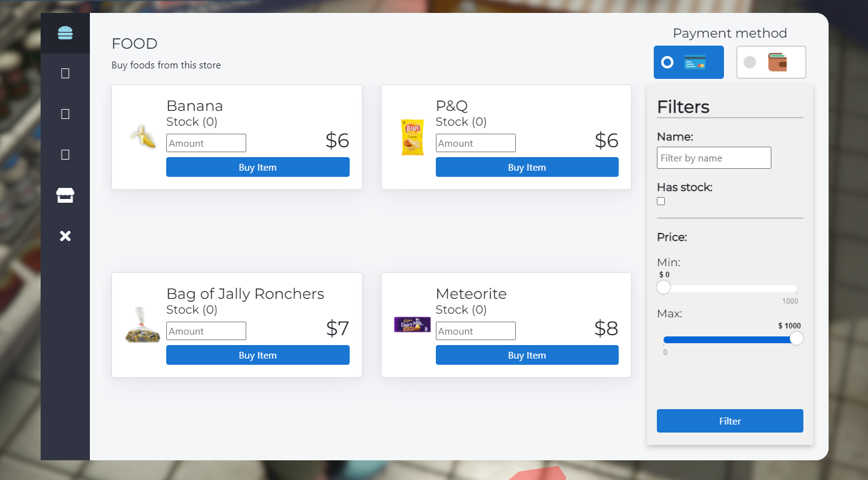Click the credit card payment icon

695,62
